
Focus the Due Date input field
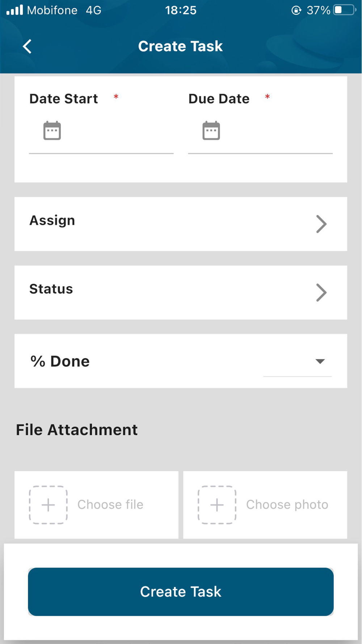(260, 131)
